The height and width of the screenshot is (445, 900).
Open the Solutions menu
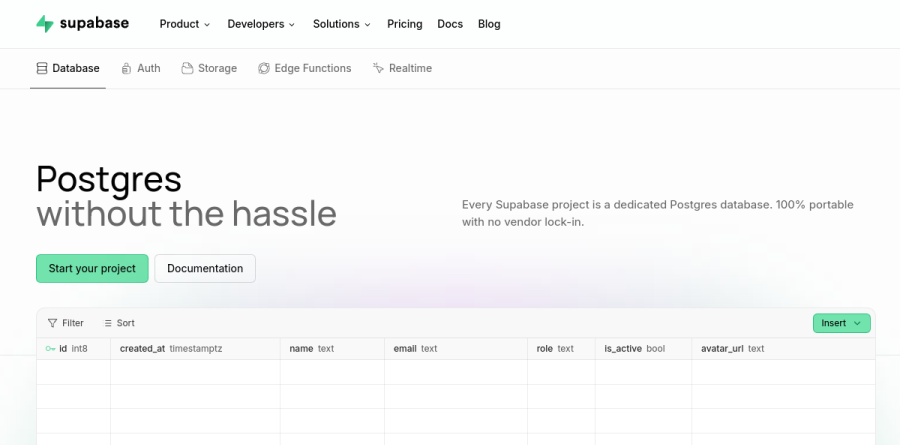342,24
